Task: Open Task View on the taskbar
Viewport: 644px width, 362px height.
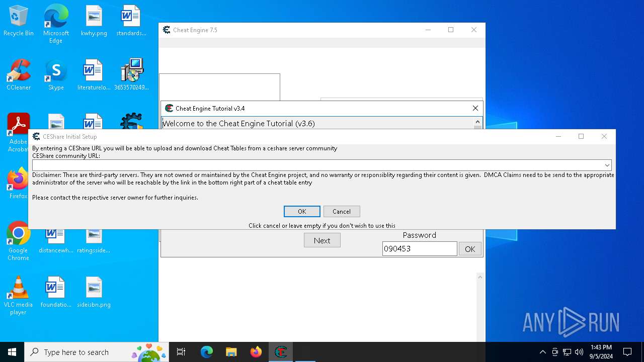Action: coord(181,352)
